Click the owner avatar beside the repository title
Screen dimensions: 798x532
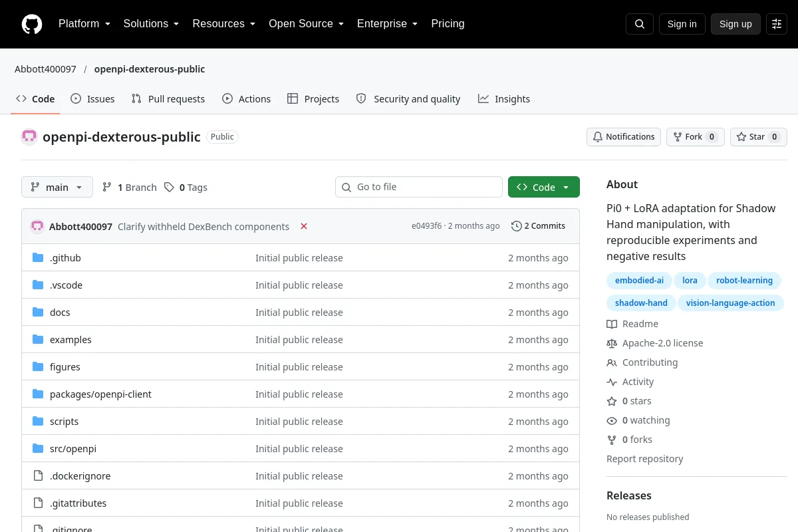pyautogui.click(x=29, y=137)
